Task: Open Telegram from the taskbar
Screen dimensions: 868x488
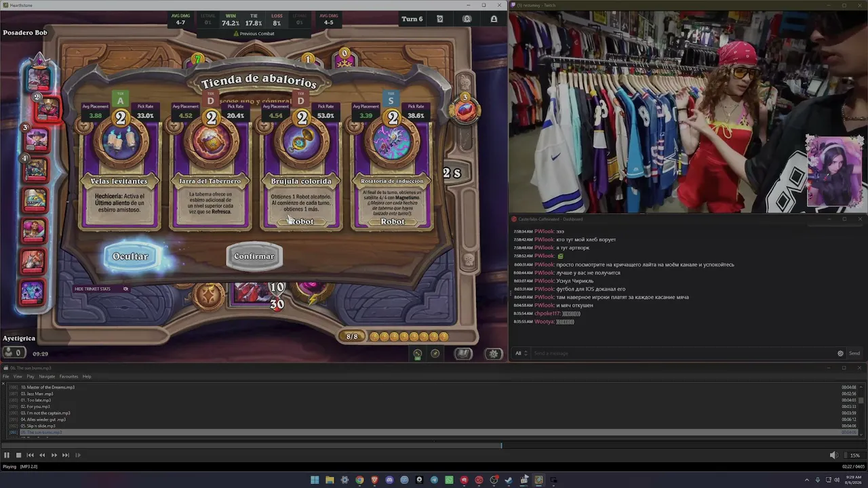Action: pyautogui.click(x=434, y=480)
